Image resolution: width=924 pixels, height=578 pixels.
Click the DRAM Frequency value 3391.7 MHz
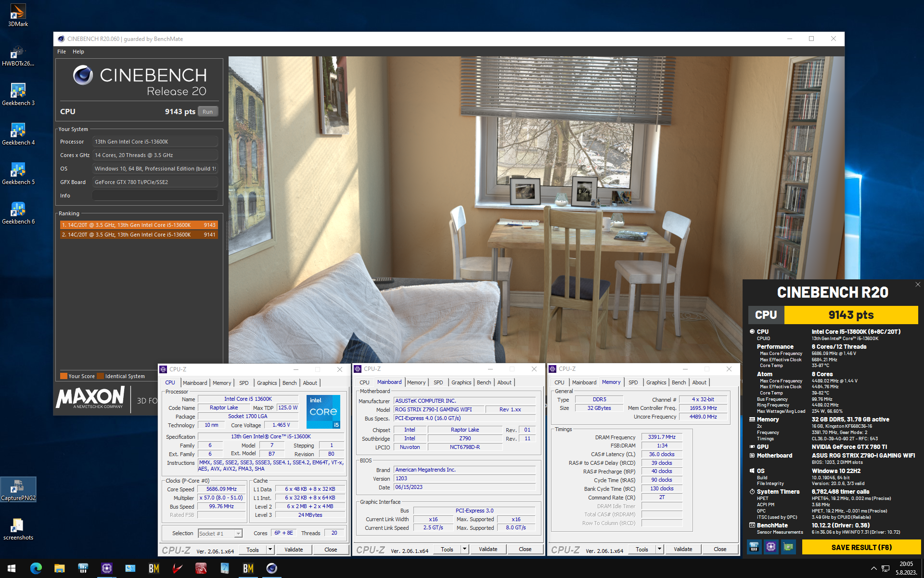pos(662,437)
